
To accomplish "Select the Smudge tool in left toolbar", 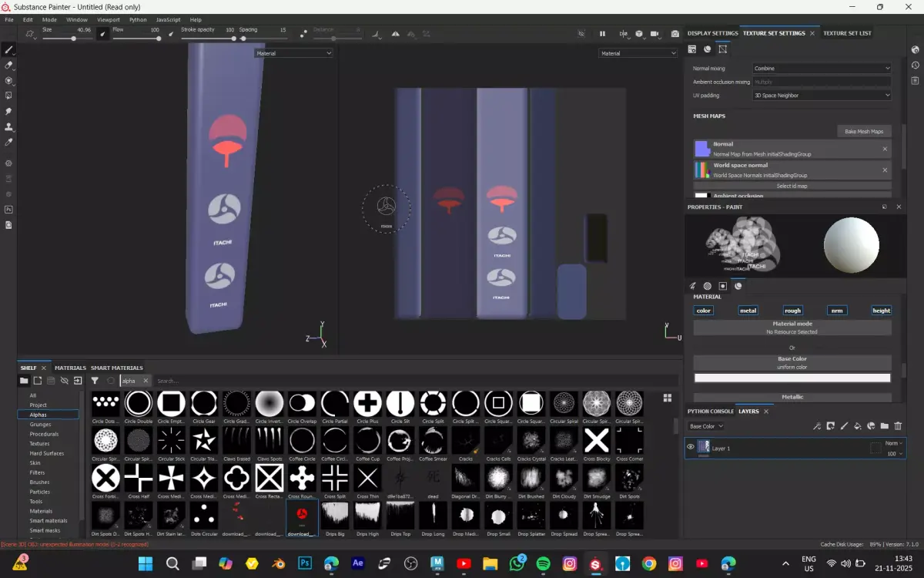I will 9,111.
